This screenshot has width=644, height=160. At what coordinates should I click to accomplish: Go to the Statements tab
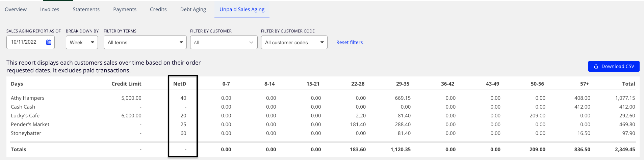[86, 9]
